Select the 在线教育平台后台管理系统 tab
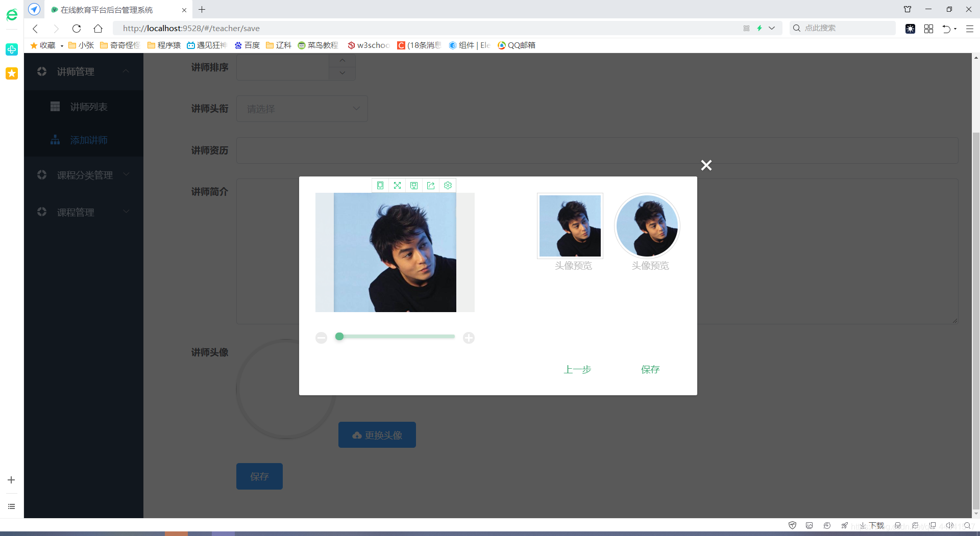Viewport: 980px width, 536px height. click(x=118, y=10)
